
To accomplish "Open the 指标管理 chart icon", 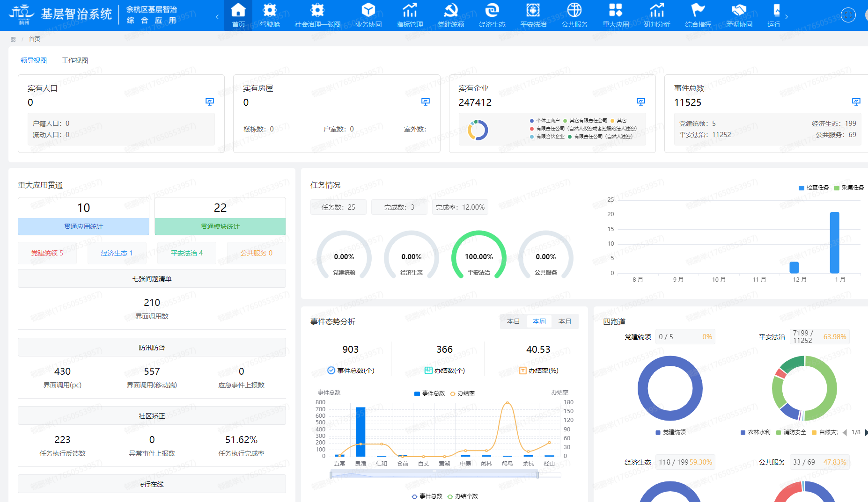I will coord(410,10).
